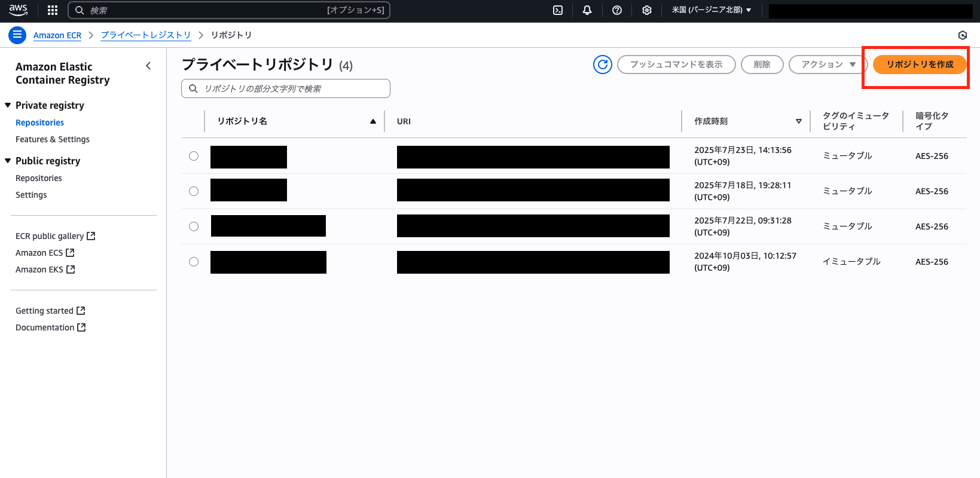Click the Amazon Elastic Container Registry title
This screenshot has width=980, height=478.
63,73
